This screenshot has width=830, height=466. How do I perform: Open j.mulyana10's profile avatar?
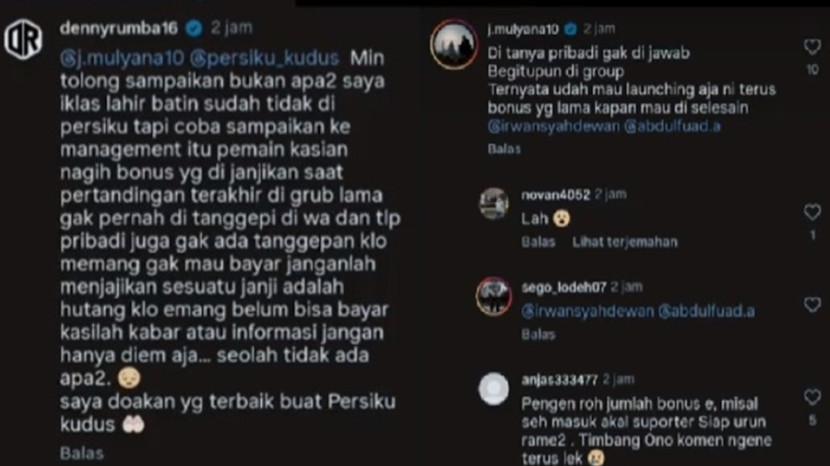(454, 44)
